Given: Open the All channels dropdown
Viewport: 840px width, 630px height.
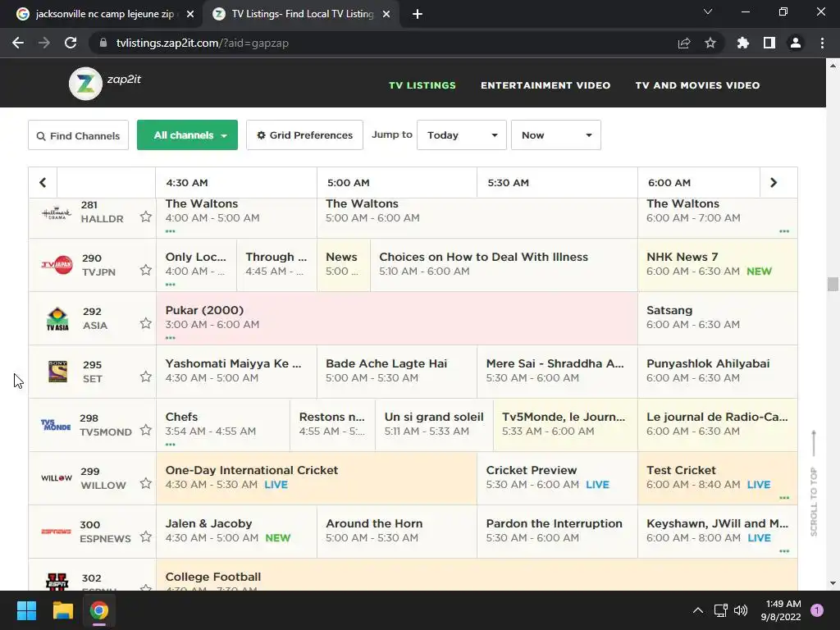Looking at the screenshot, I should (188, 135).
